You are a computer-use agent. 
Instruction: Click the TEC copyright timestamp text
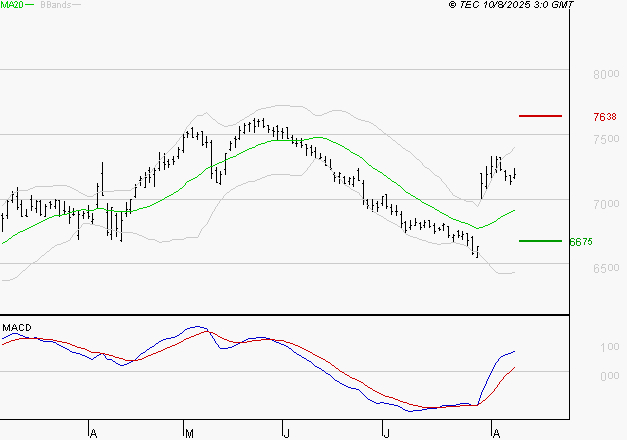(x=511, y=5)
